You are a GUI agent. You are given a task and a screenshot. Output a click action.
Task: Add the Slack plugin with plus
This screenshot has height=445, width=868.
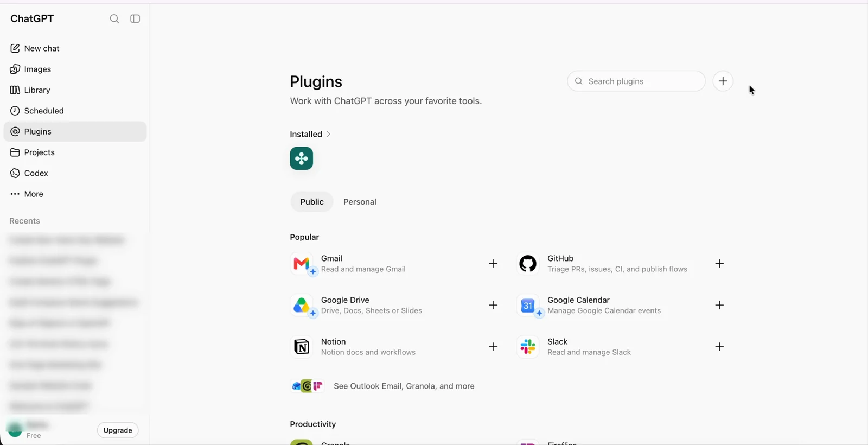(x=719, y=347)
